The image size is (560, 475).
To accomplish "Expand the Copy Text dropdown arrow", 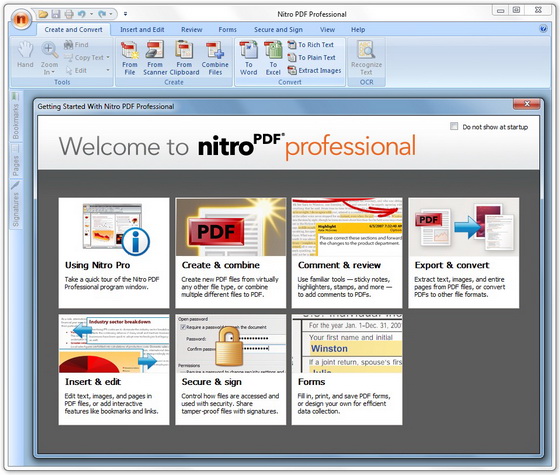I will pos(108,58).
